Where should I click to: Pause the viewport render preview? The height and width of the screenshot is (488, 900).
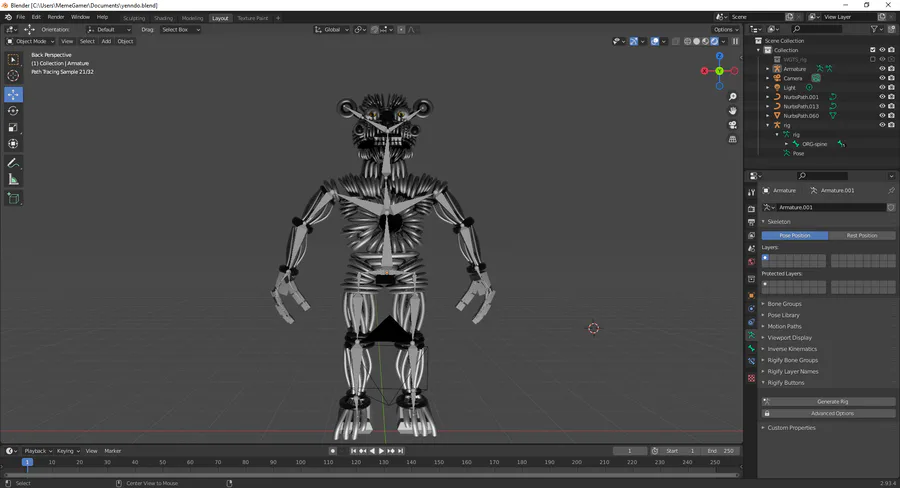coord(735,41)
